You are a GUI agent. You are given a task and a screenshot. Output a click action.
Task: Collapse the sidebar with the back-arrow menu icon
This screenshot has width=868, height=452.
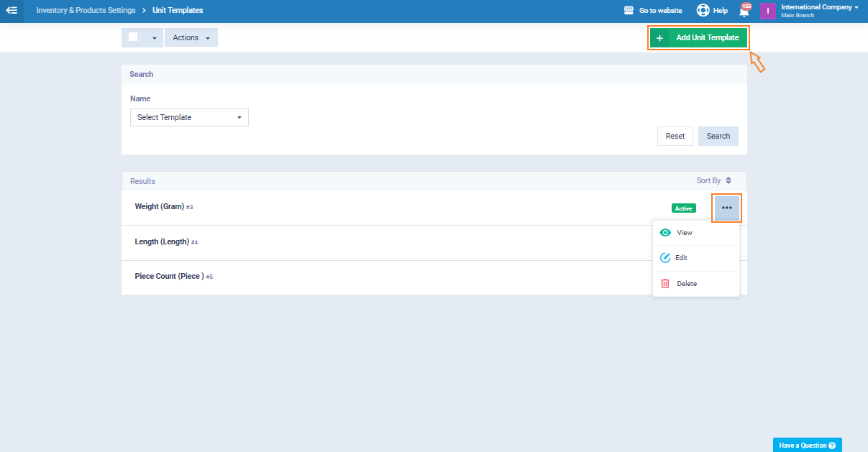[x=12, y=11]
